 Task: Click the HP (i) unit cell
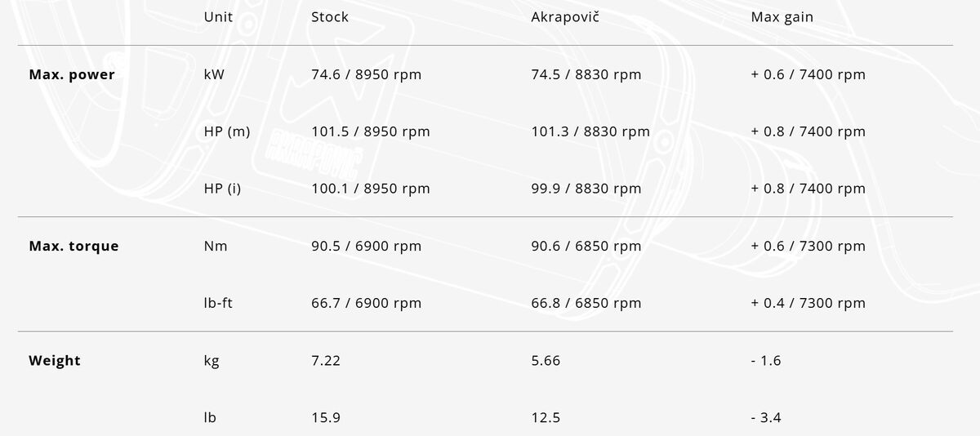(222, 189)
